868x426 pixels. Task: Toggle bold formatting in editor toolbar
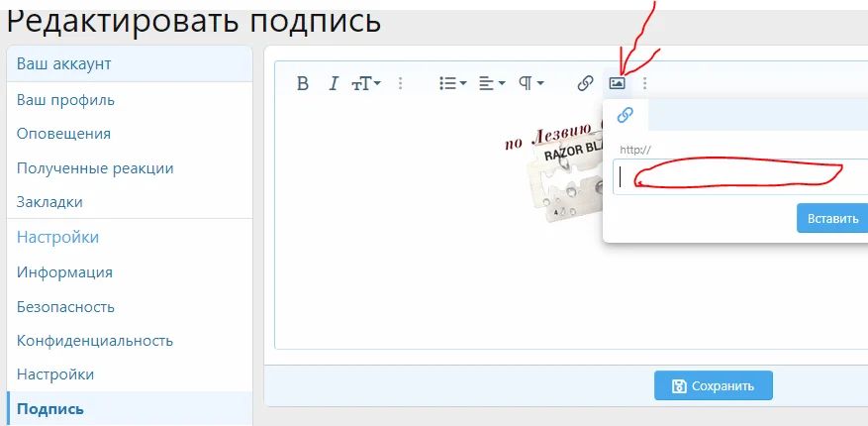point(302,83)
